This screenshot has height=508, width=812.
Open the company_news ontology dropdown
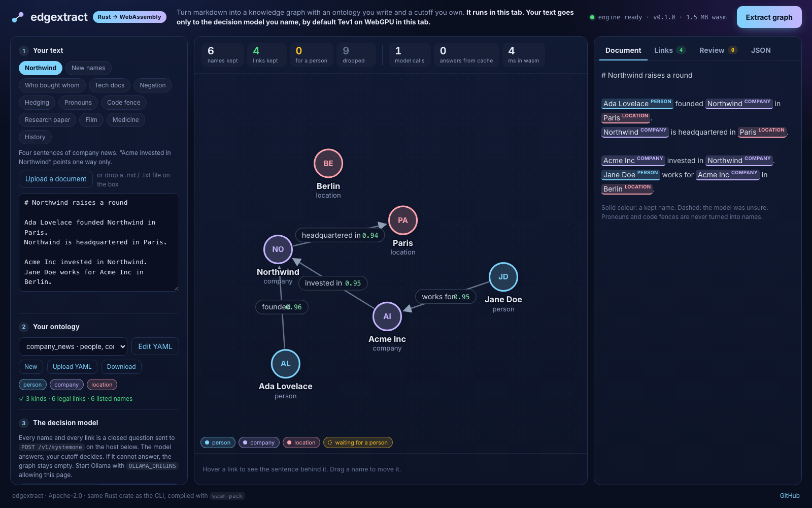(x=73, y=346)
